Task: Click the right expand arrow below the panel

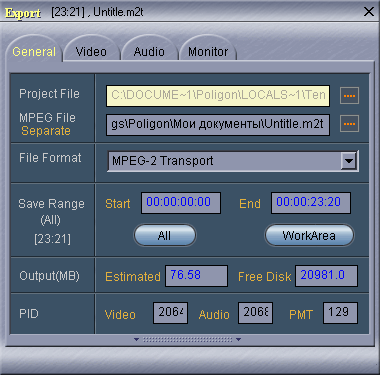Action: pos(238,339)
